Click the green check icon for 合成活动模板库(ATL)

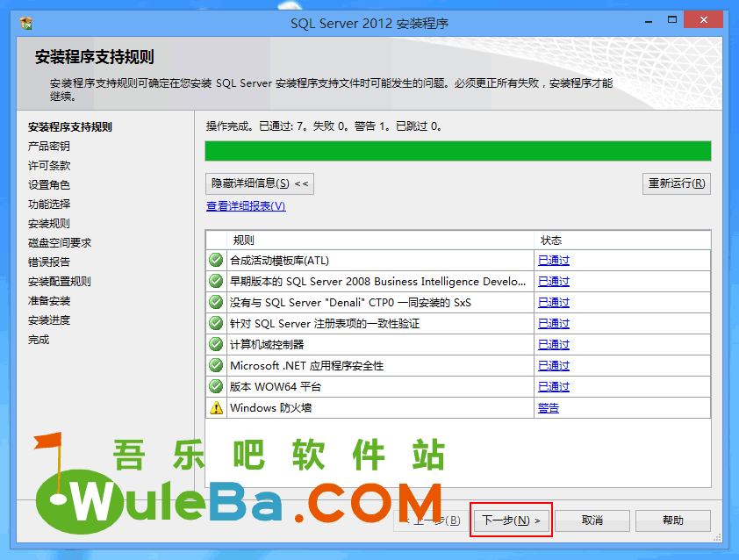click(x=216, y=260)
